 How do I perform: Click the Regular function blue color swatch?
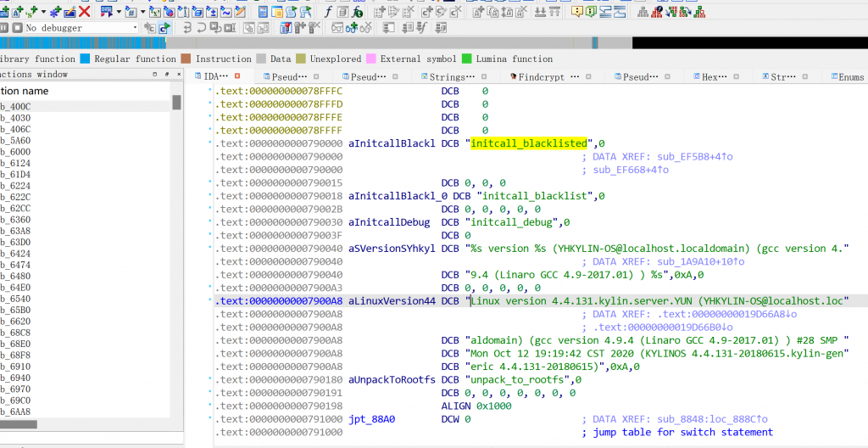pyautogui.click(x=85, y=59)
